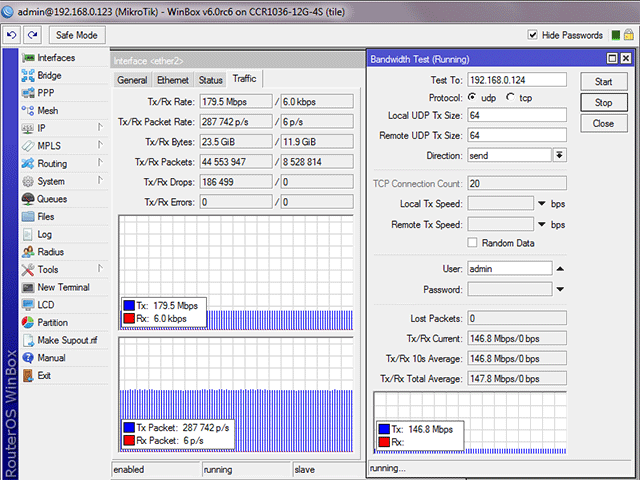Select the PPP sidebar icon

coord(28,93)
